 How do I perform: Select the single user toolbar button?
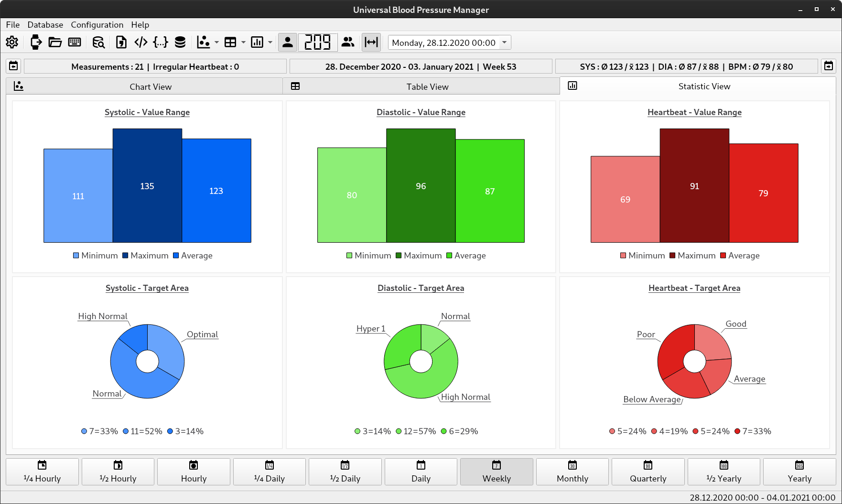coord(288,43)
